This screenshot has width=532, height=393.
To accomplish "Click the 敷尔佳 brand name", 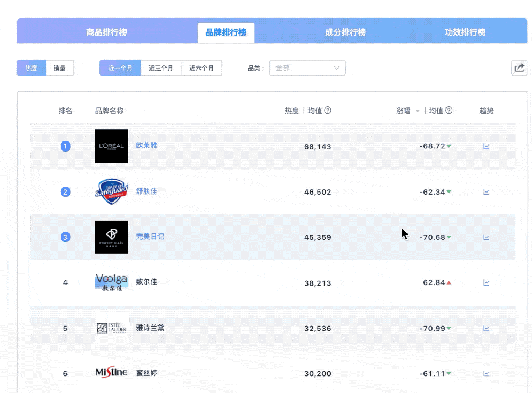I will coord(147,282).
